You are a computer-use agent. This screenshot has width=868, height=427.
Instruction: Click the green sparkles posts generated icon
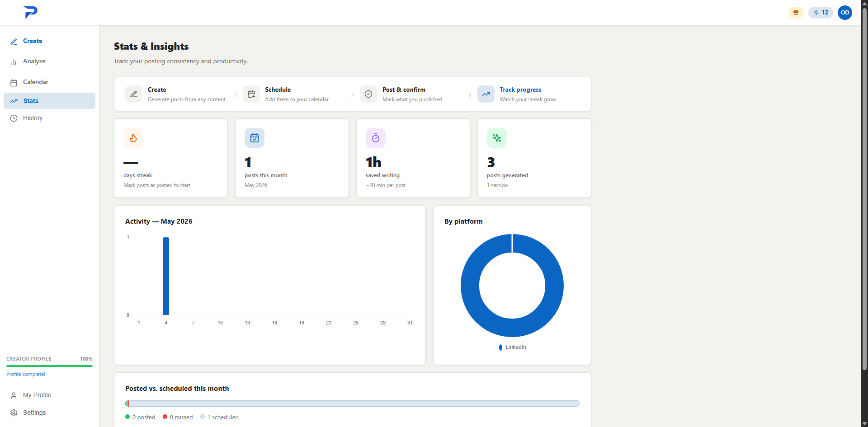[x=497, y=138]
